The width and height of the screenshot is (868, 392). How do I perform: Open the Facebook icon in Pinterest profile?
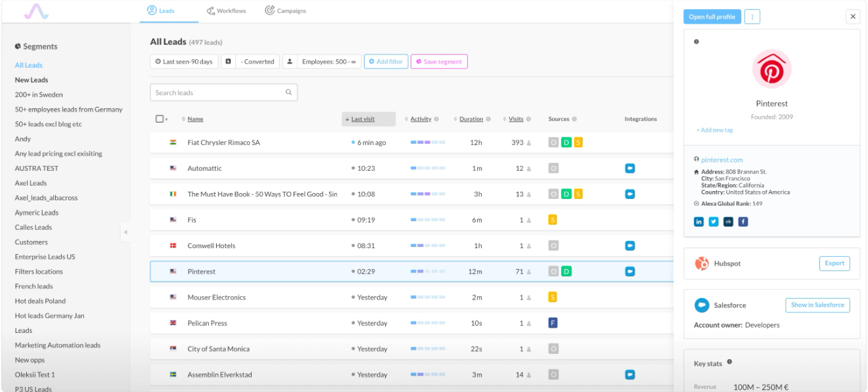tap(743, 222)
